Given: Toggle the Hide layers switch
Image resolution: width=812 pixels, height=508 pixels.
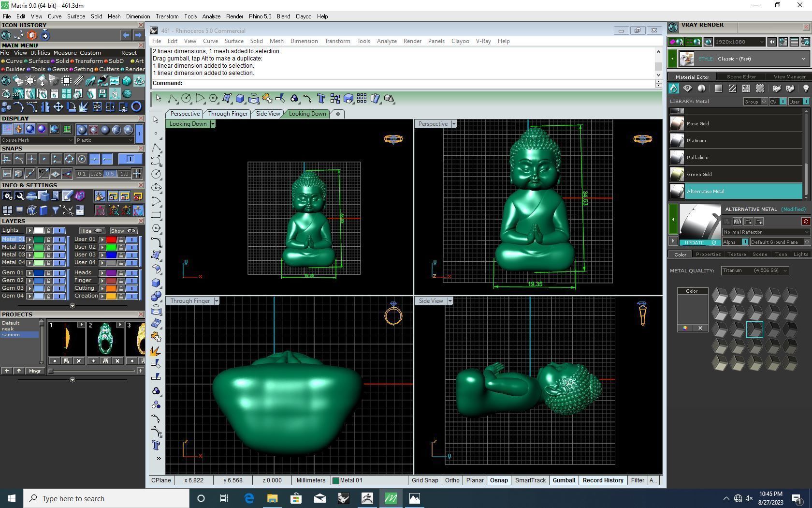Looking at the screenshot, I should click(92, 231).
